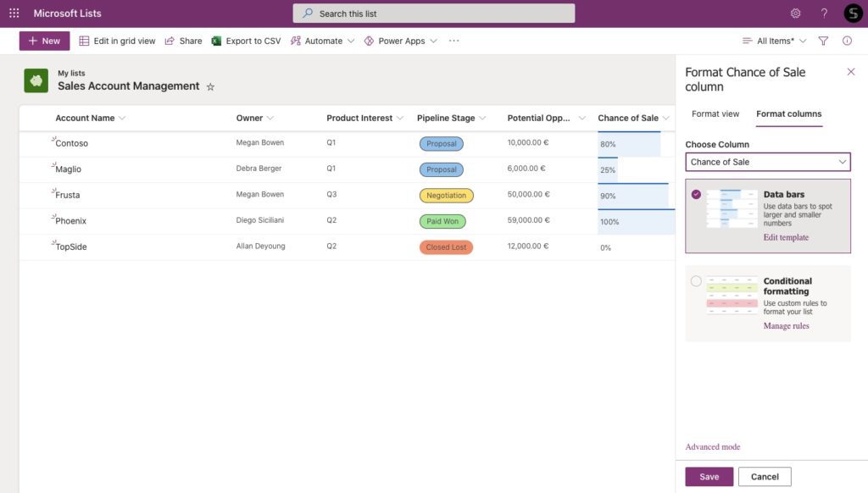Click the Power Apps icon
Screen dimensions: 868x493
pos(369,41)
